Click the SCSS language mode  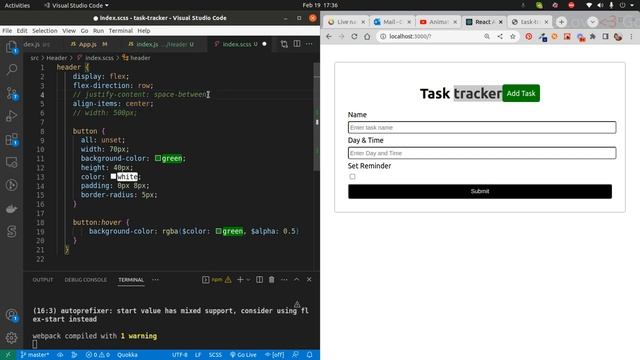(215, 355)
